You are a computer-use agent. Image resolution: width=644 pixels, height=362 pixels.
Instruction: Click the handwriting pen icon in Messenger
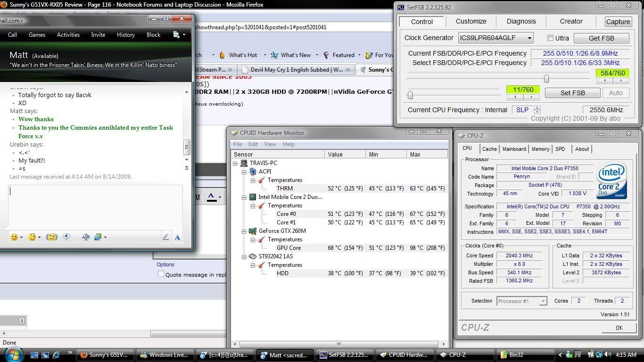tap(165, 237)
